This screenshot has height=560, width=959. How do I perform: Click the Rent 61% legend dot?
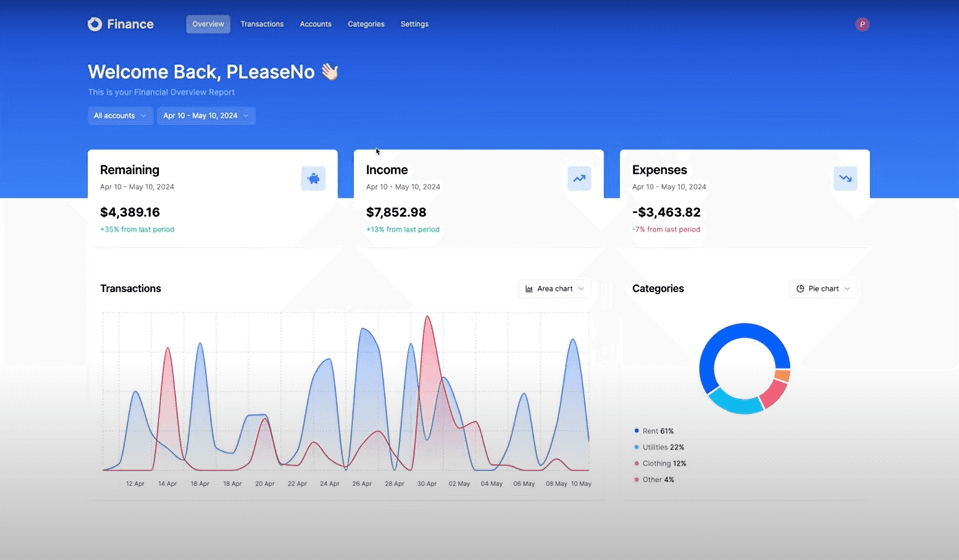(636, 431)
